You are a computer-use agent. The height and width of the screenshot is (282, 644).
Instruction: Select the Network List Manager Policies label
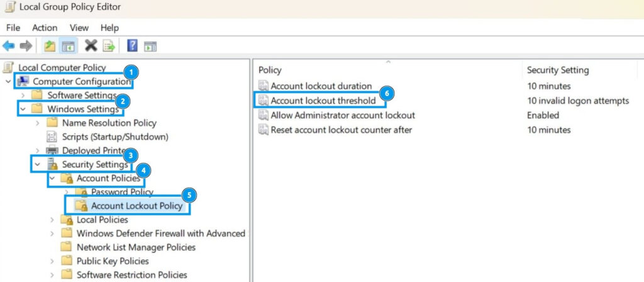coord(136,247)
